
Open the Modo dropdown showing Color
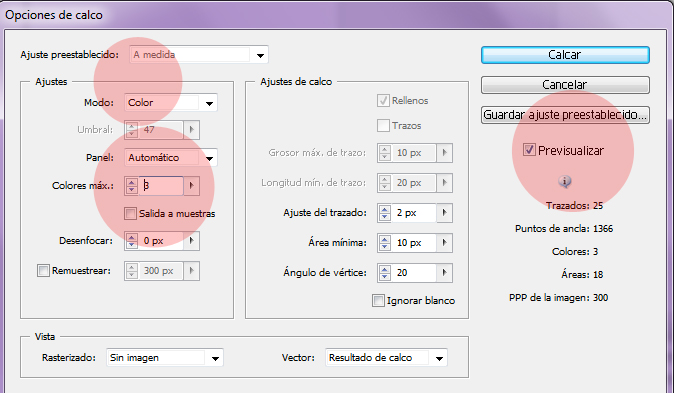[171, 103]
